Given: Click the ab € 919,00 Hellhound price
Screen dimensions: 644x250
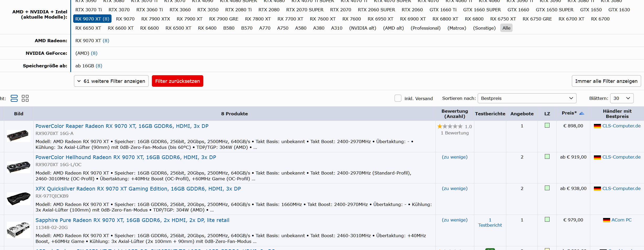Looking at the screenshot, I should [573, 157].
